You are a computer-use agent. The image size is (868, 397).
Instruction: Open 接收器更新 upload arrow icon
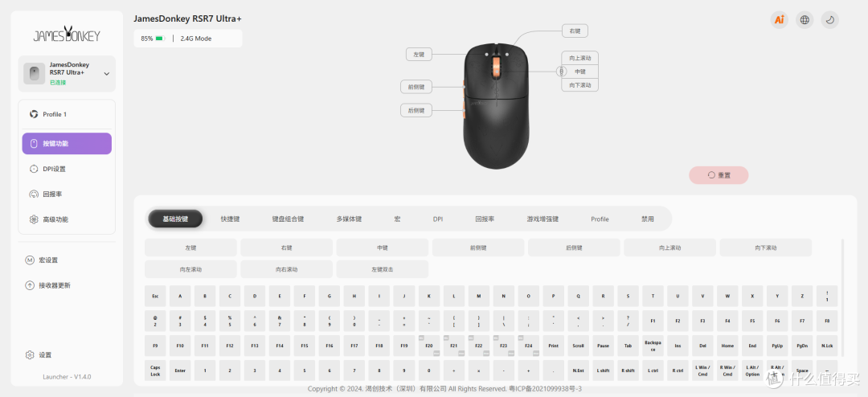tap(30, 286)
